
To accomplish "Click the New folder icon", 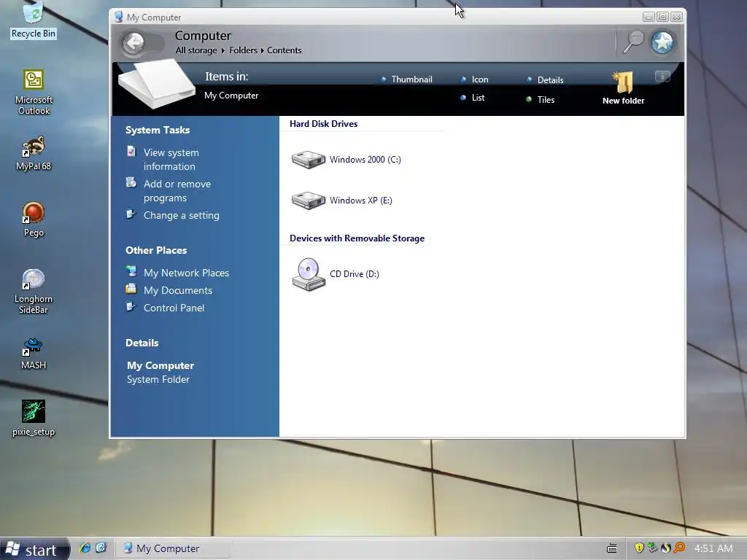I will pyautogui.click(x=623, y=82).
